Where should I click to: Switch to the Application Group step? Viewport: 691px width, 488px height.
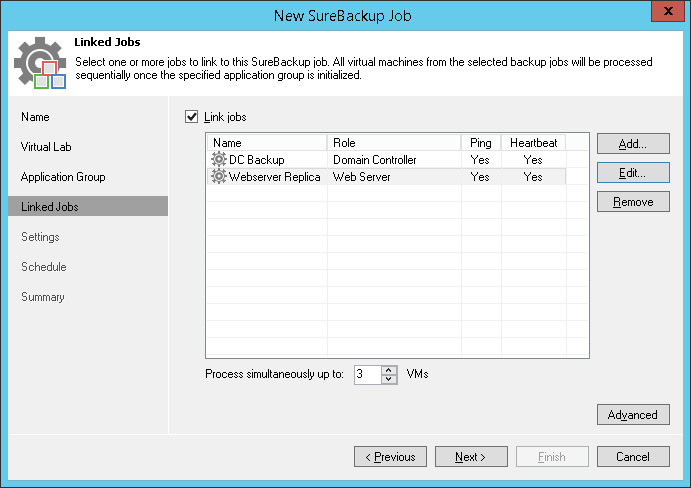(x=63, y=177)
